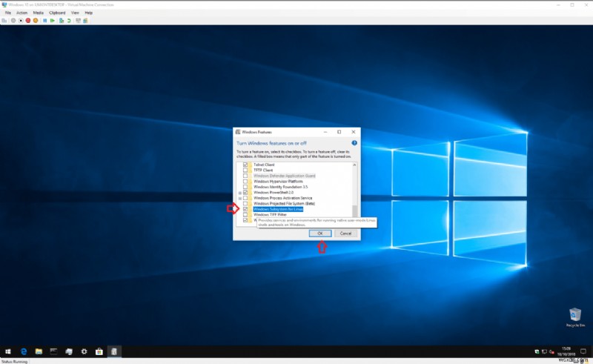Click the volume icon in system tray

coord(551,351)
